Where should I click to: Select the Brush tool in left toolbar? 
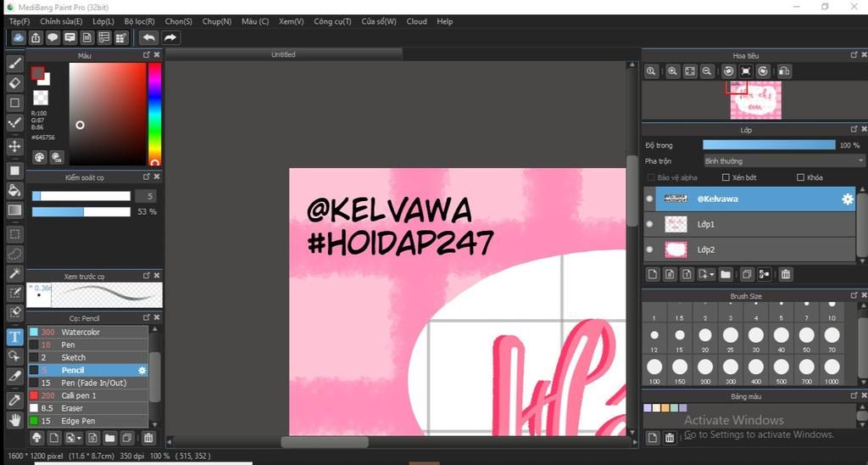coord(15,63)
